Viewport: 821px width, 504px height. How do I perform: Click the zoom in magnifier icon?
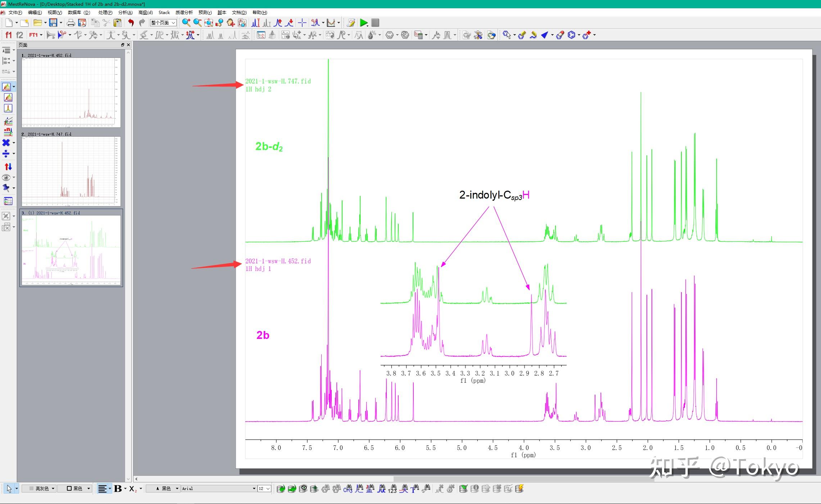tap(186, 23)
